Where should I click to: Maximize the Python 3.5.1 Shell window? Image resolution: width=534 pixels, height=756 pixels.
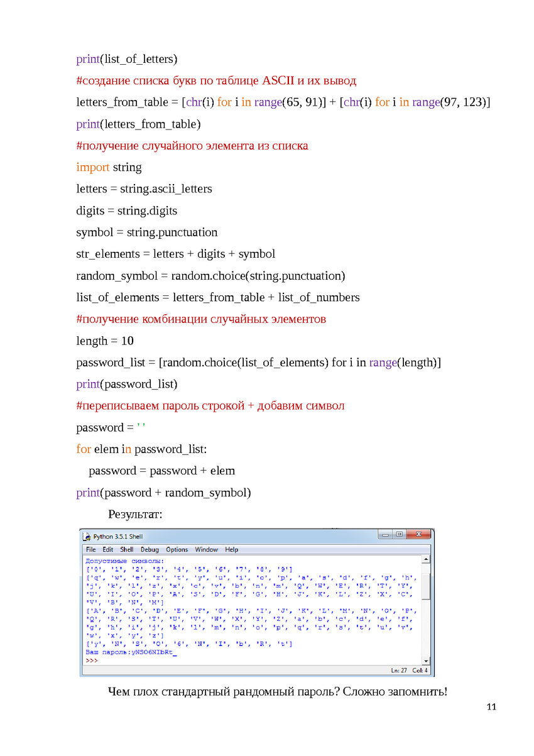coord(399,535)
